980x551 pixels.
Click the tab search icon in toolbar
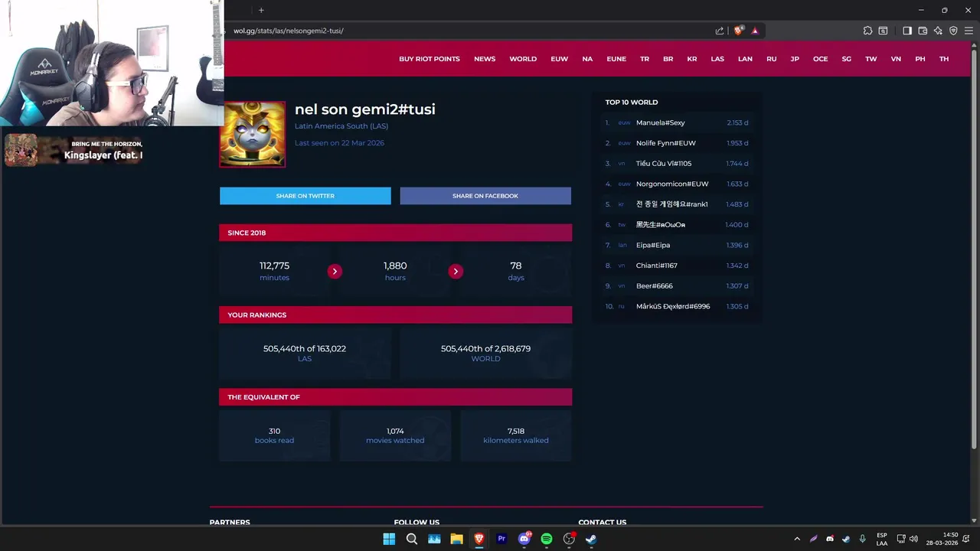(x=883, y=31)
